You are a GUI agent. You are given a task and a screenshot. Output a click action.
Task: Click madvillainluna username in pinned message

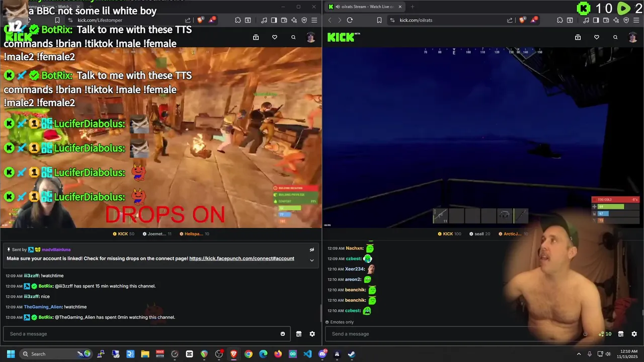pyautogui.click(x=56, y=249)
